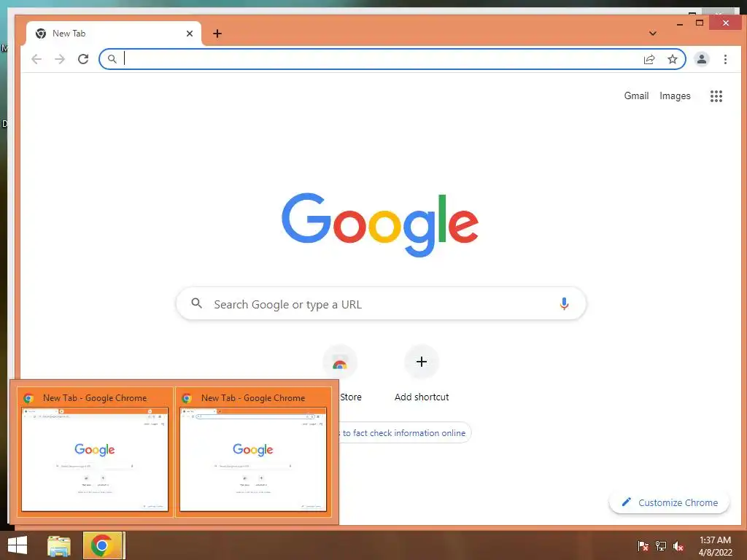Click the muted volume tray icon

[x=678, y=545]
